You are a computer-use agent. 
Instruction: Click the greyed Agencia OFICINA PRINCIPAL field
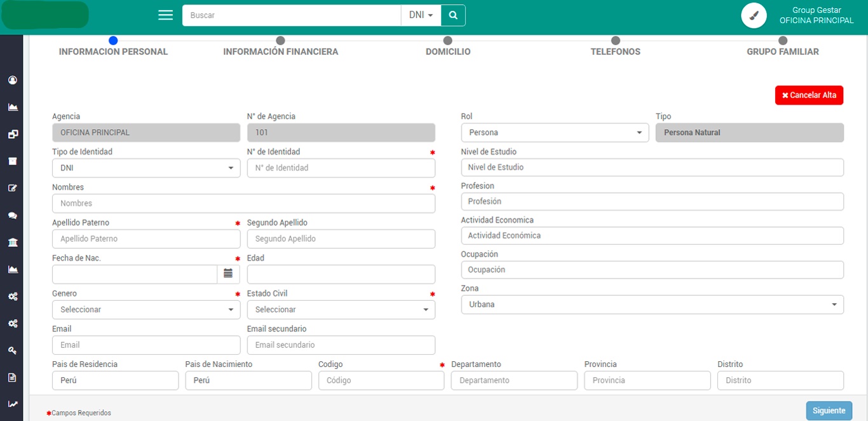[146, 133]
